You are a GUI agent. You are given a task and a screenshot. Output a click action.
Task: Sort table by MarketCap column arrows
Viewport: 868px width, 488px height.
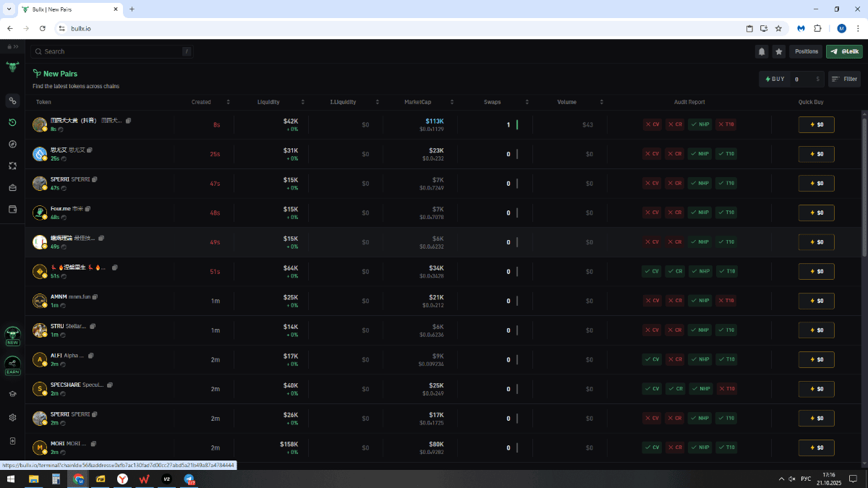[452, 102]
